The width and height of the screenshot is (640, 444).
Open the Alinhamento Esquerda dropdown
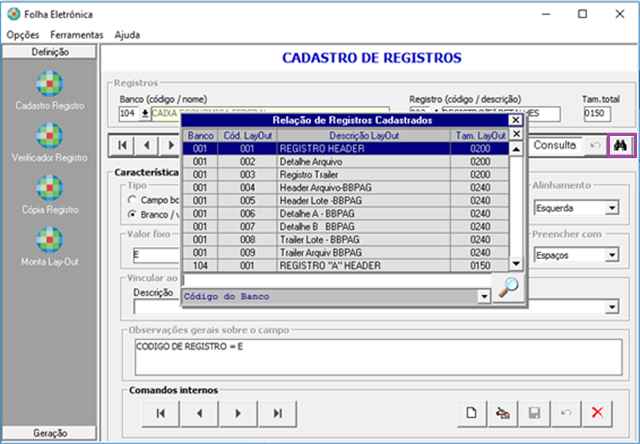tap(612, 208)
